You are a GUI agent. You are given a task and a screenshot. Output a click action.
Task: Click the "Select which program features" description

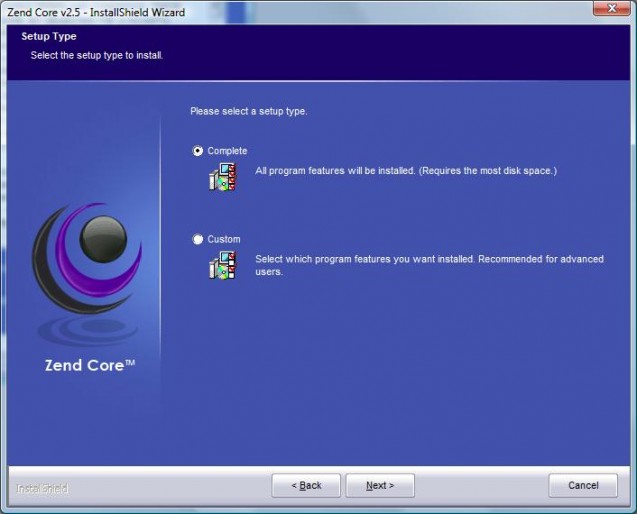429,265
